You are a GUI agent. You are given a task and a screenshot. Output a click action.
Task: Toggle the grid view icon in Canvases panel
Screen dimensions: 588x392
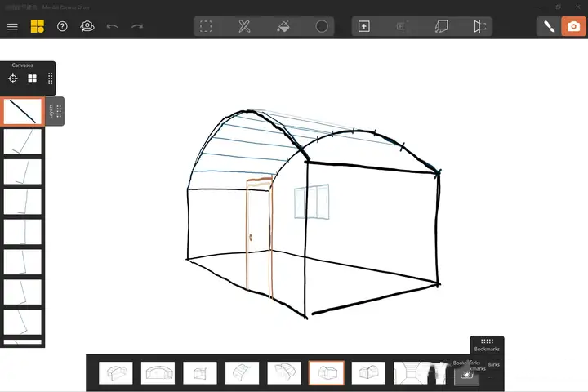(x=33, y=78)
